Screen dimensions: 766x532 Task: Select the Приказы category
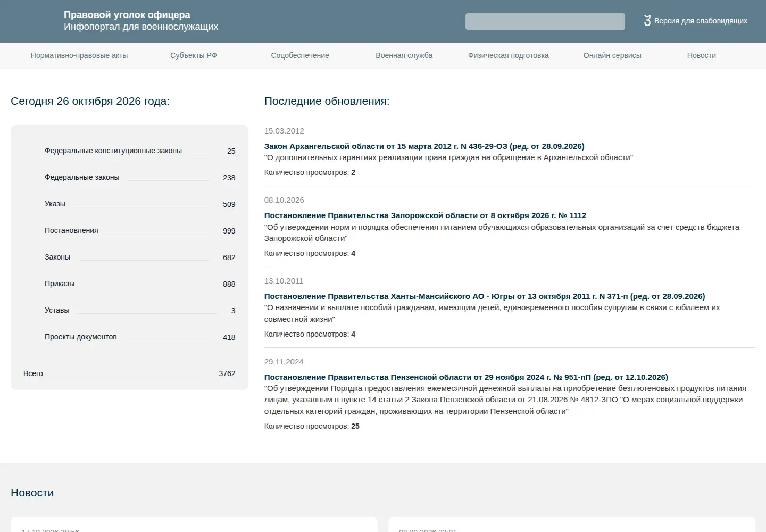click(x=60, y=284)
